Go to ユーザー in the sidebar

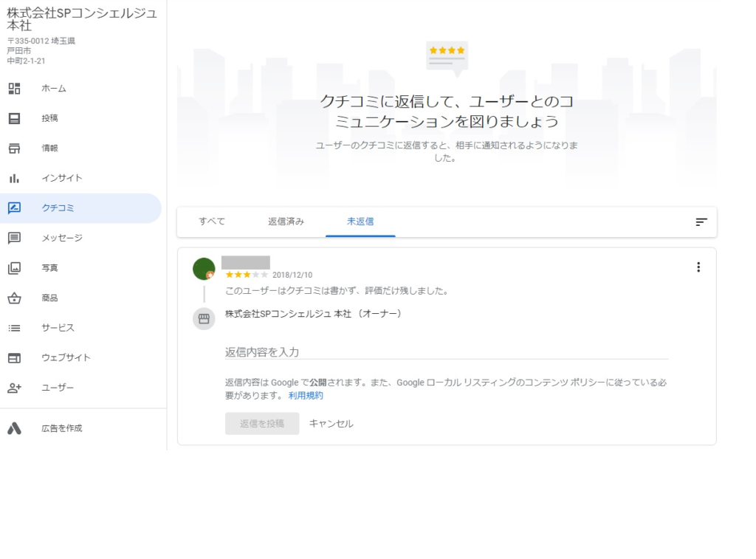(58, 388)
